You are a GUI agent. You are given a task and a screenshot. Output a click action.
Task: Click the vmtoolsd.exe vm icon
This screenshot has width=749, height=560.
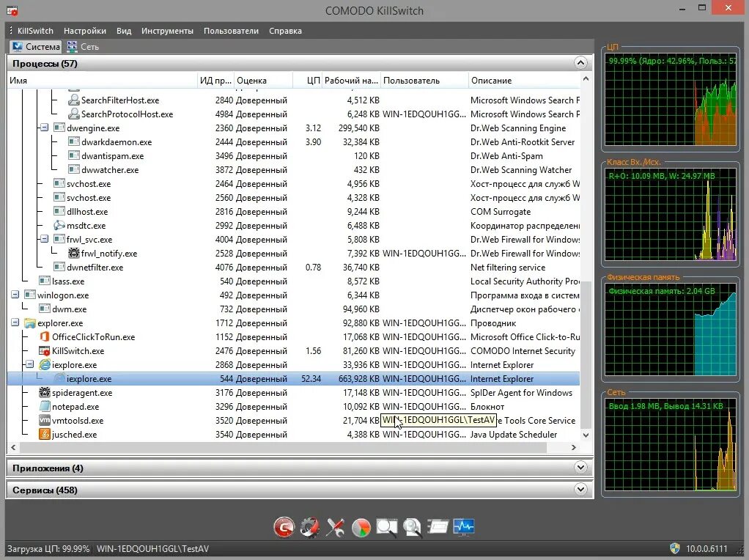point(45,421)
